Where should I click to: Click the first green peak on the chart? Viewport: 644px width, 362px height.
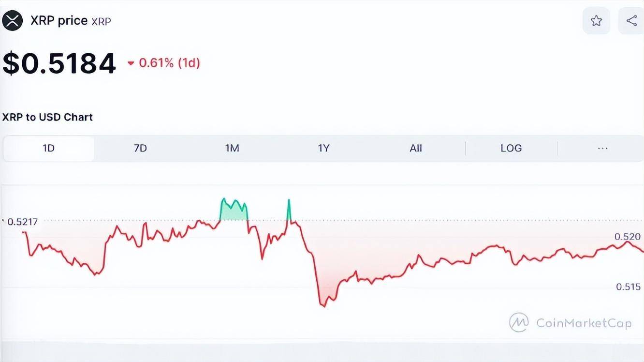(234, 209)
